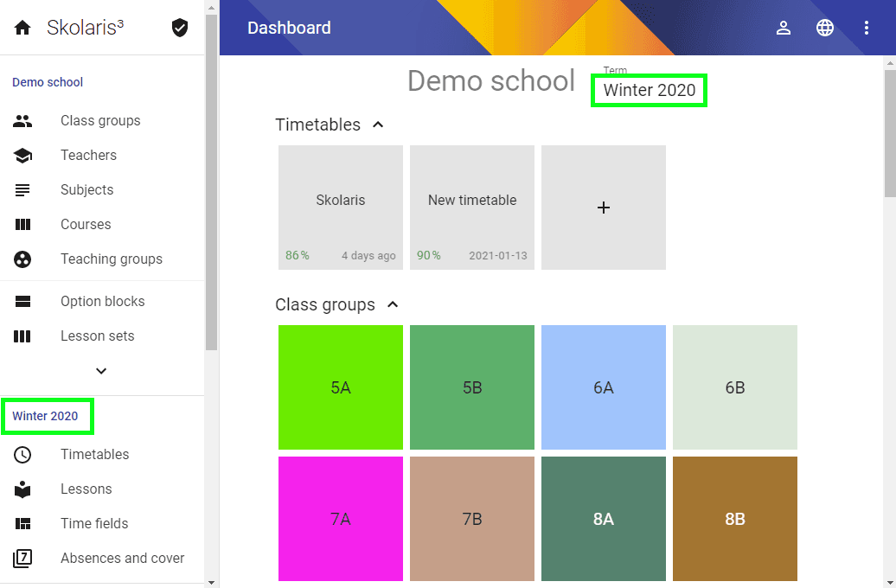Collapse the Timetables section

point(378,125)
